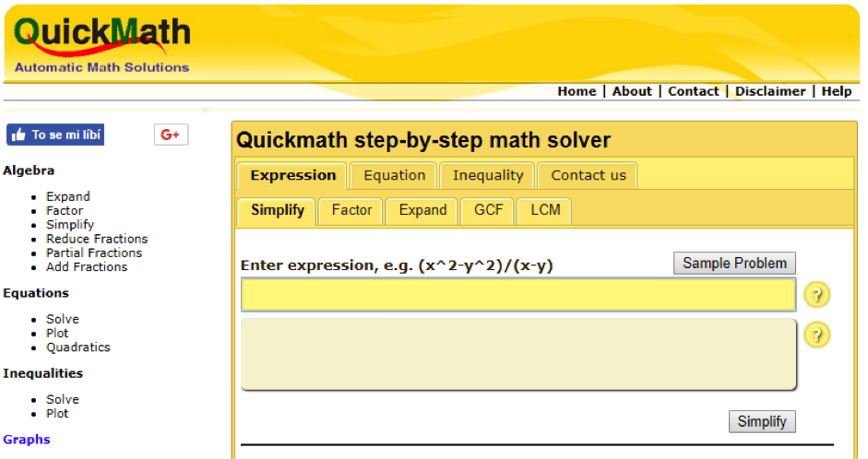Open Solve under Equations sidebar
868x459 pixels.
coord(63,319)
